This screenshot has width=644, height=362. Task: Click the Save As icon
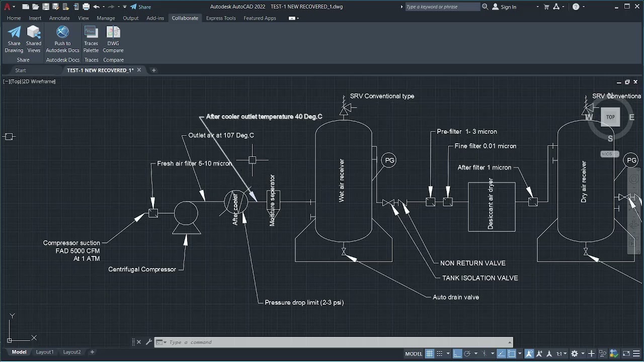[55, 7]
